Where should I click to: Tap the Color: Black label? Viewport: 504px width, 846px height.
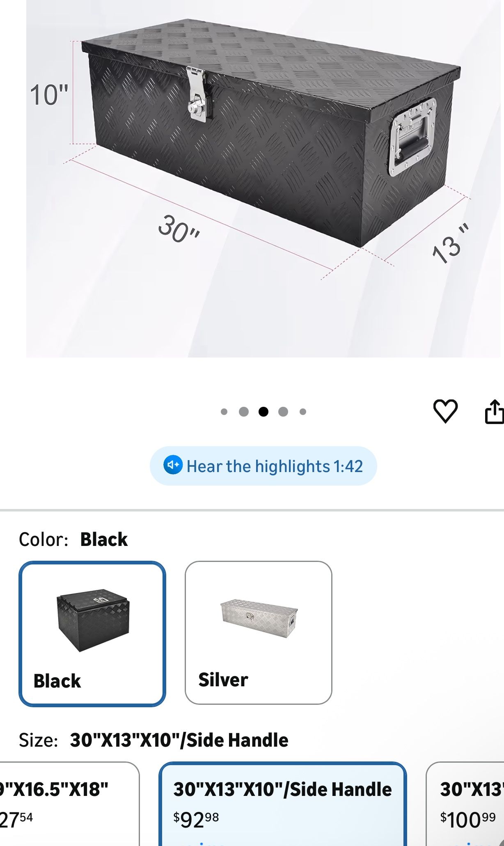(x=73, y=539)
